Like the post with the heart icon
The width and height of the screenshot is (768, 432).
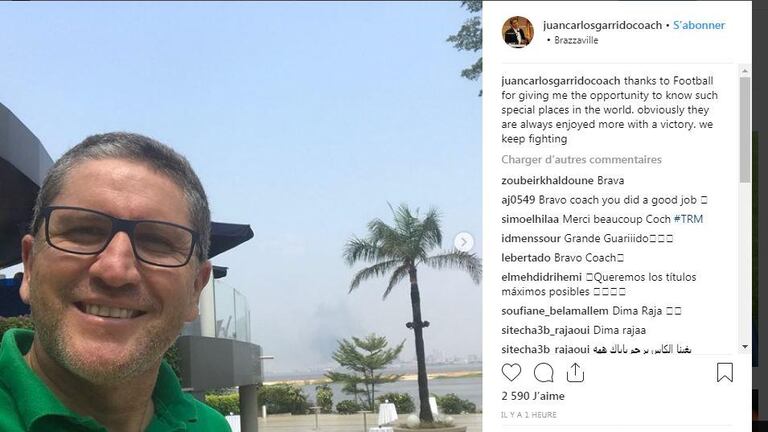(511, 373)
